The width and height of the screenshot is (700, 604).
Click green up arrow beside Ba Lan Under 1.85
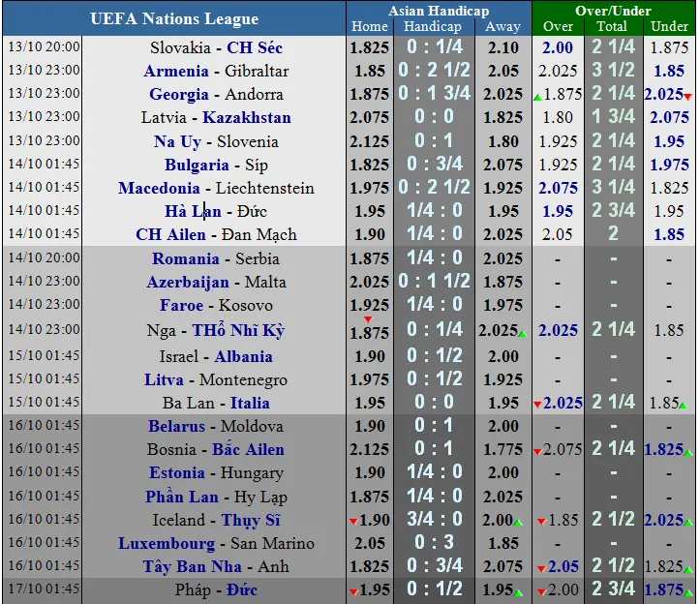point(683,406)
